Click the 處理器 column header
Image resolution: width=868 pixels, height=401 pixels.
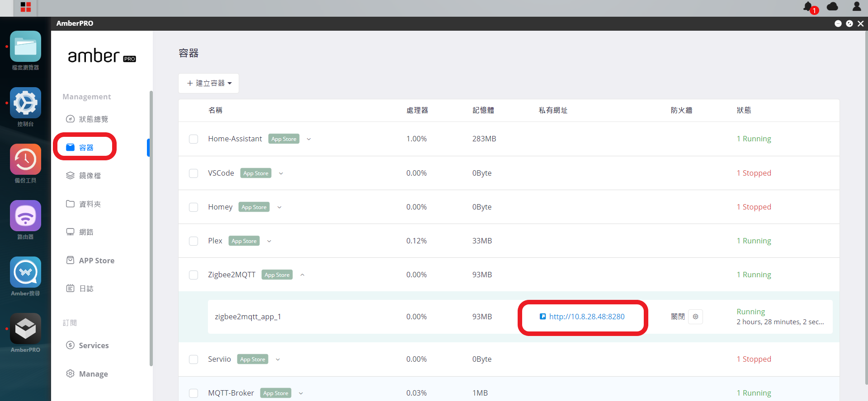coord(417,110)
